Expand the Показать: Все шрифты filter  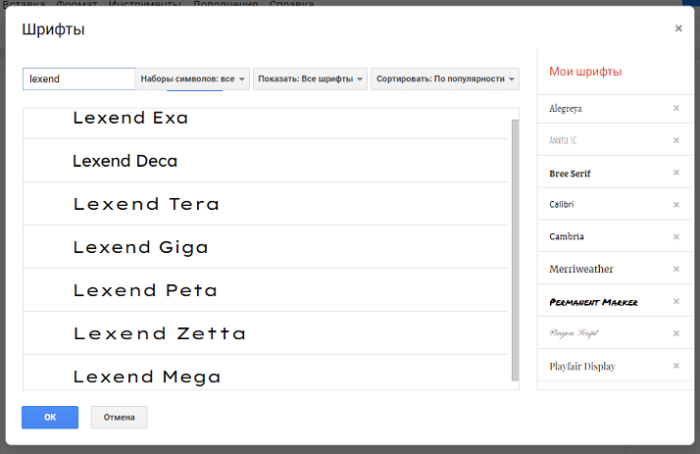tap(310, 79)
